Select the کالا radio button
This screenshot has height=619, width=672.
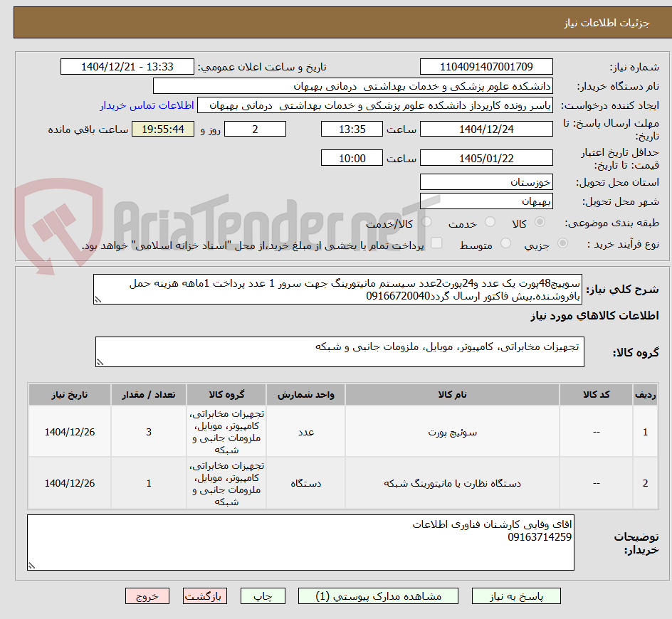point(540,221)
